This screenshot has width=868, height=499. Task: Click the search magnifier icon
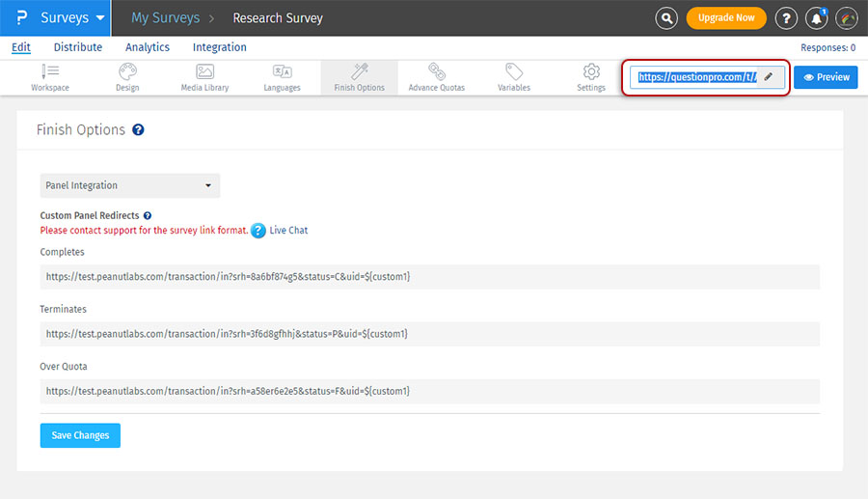pos(666,18)
